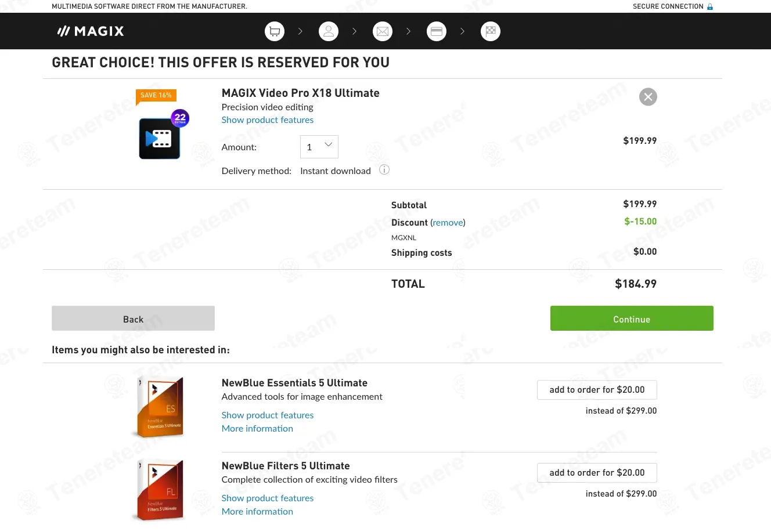Viewport: 771px width, 532px height.
Task: Add NewBlue Essentials 5 Ultimate to order
Action: tap(597, 390)
